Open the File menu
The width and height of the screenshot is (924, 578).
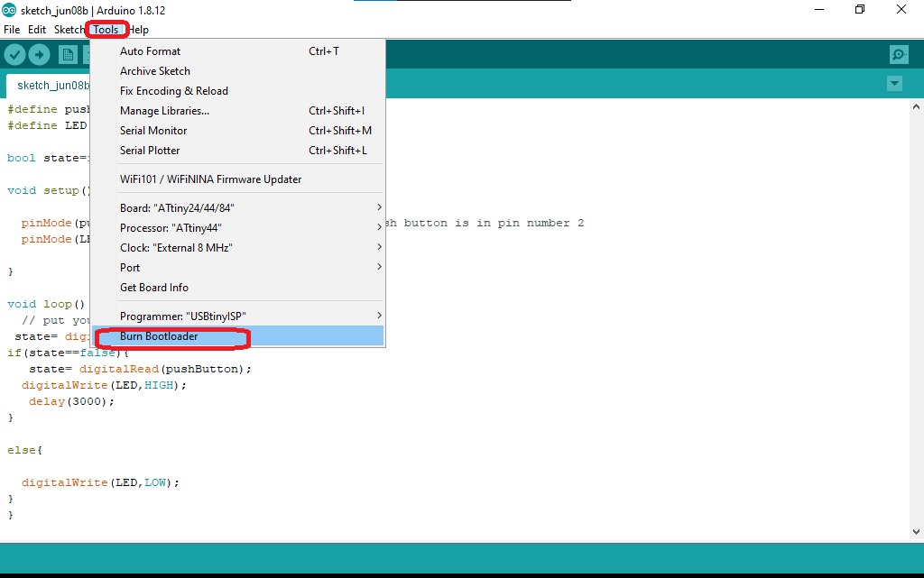12,30
